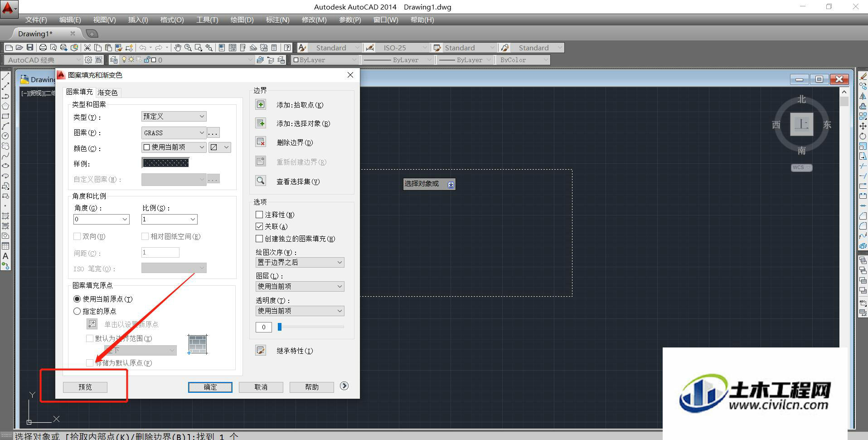
Task: Click the Cut scissors icon
Action: pos(87,48)
